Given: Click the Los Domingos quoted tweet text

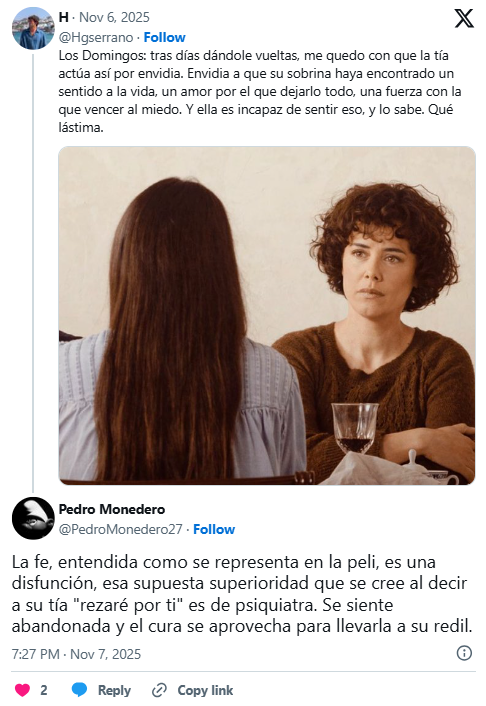Looking at the screenshot, I should (x=260, y=91).
